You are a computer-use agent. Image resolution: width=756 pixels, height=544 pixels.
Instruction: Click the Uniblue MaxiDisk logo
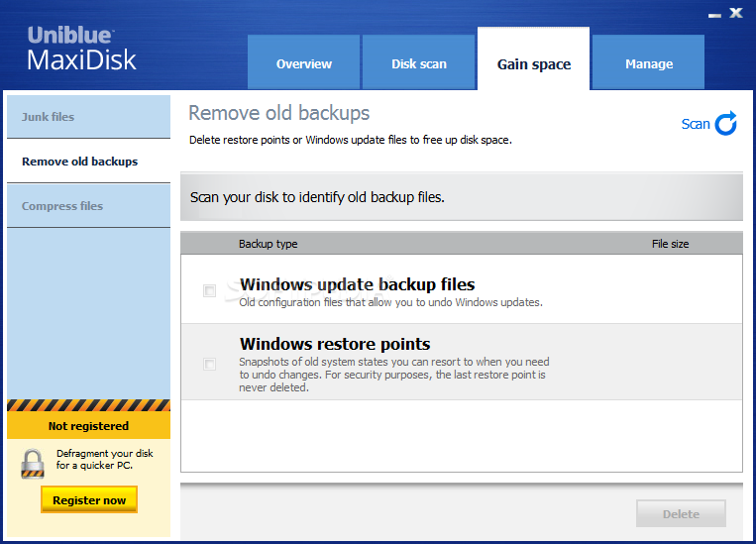tap(81, 49)
